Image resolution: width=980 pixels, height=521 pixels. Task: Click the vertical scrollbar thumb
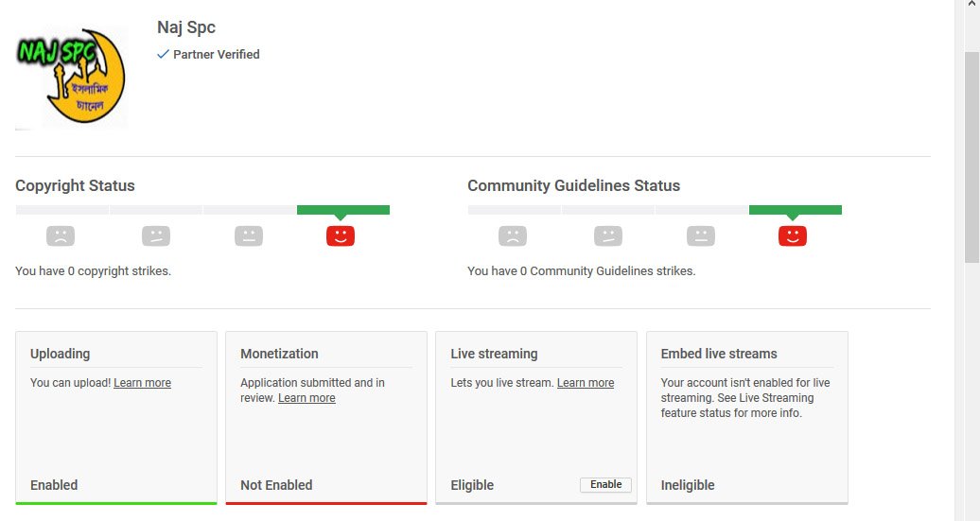tap(971, 157)
